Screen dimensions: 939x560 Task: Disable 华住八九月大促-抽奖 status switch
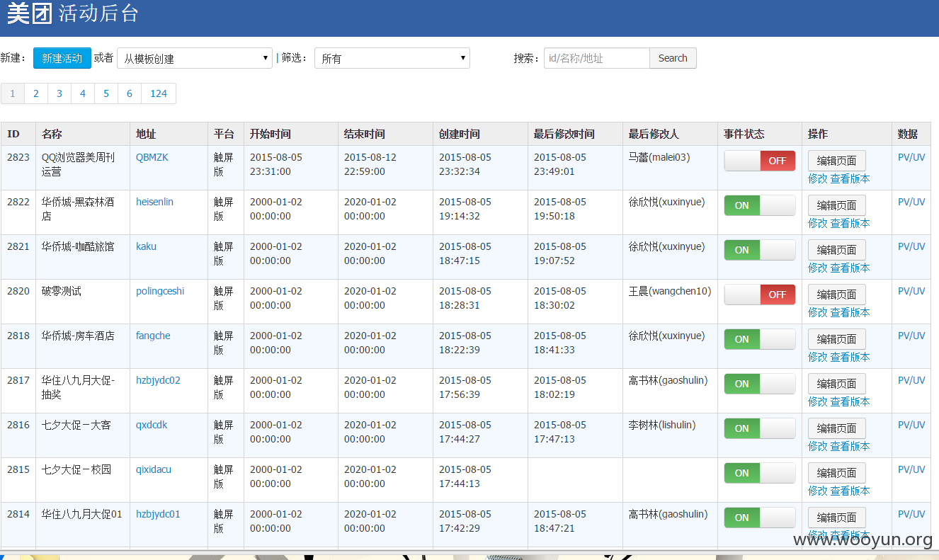pos(759,384)
